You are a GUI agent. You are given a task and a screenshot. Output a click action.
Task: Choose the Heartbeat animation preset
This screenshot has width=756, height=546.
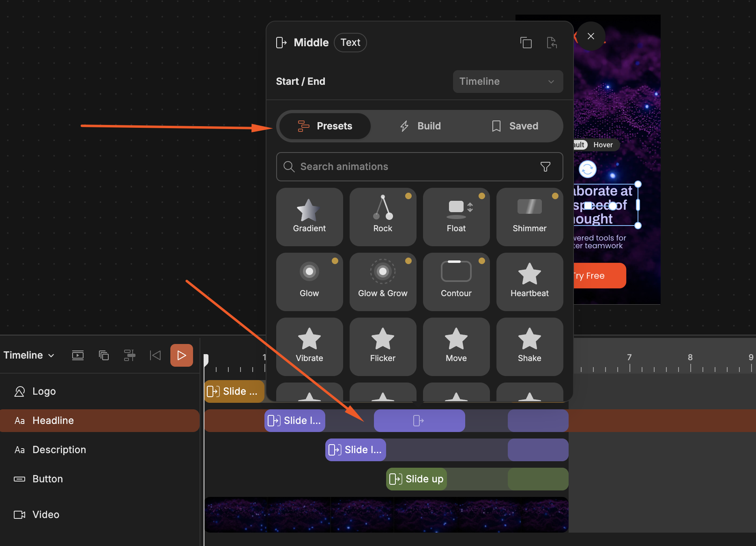coord(529,282)
